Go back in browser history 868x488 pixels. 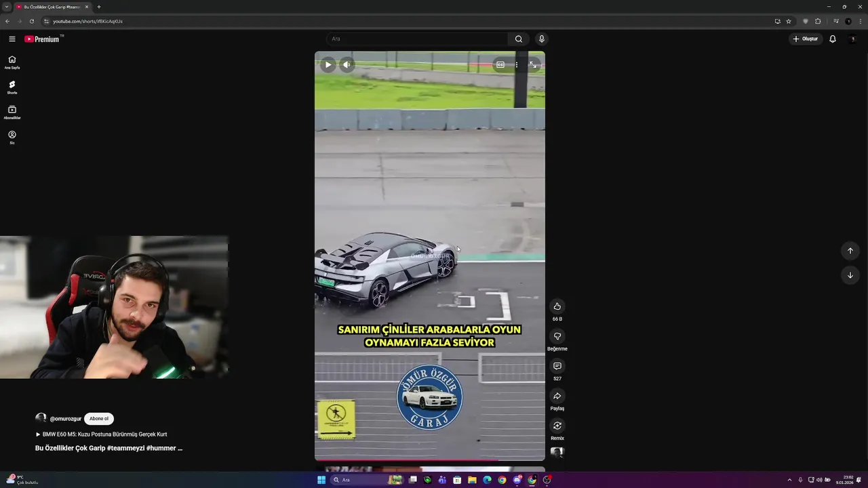(x=7, y=21)
